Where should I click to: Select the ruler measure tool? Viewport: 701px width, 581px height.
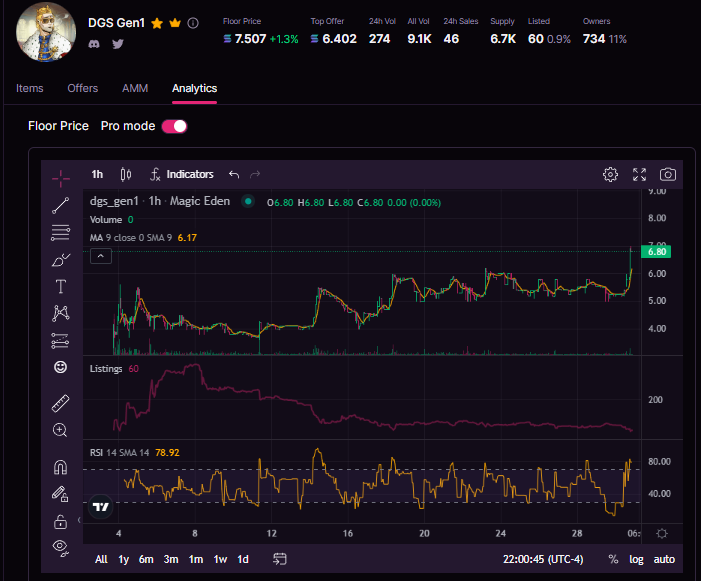[x=60, y=403]
